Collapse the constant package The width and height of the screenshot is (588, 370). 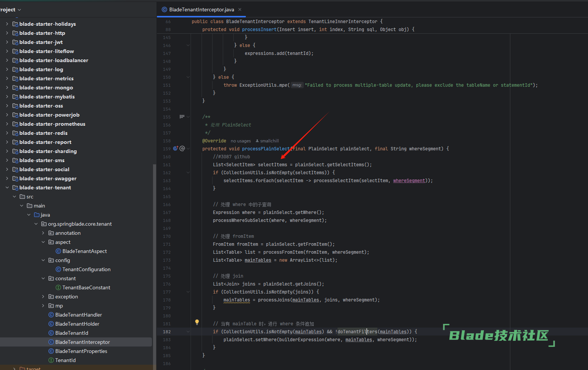coord(43,278)
